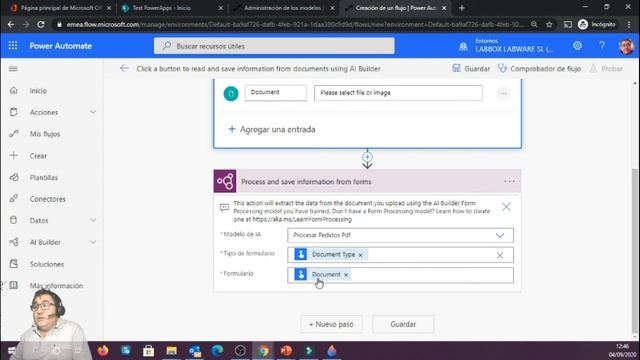Image resolution: width=640 pixels, height=360 pixels.
Task: Open a new browser tab
Action: click(462, 8)
